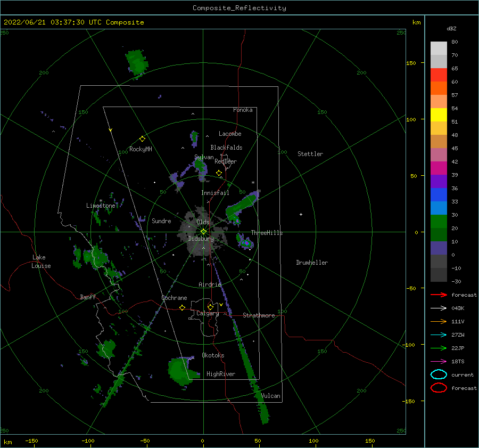Screen dimensions: 479x448
Task: Click the Sundre city label
Action: tap(161, 221)
